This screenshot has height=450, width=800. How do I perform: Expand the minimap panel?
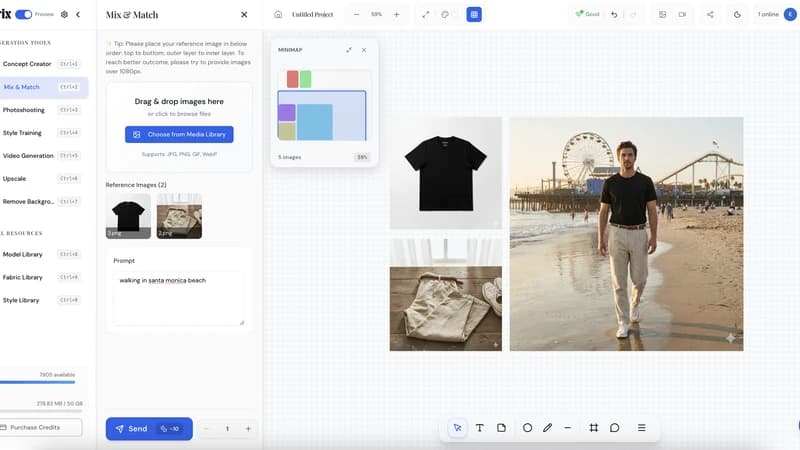pos(349,49)
